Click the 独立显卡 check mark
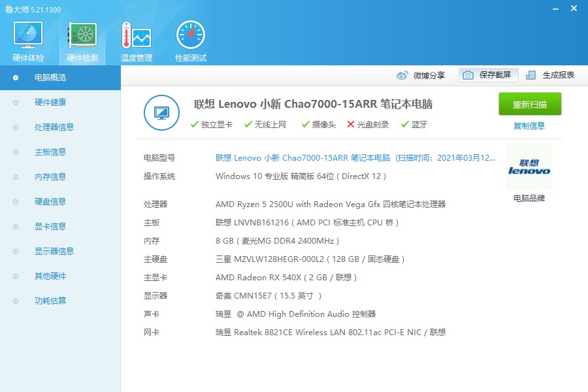This screenshot has width=588, height=392. 194,125
